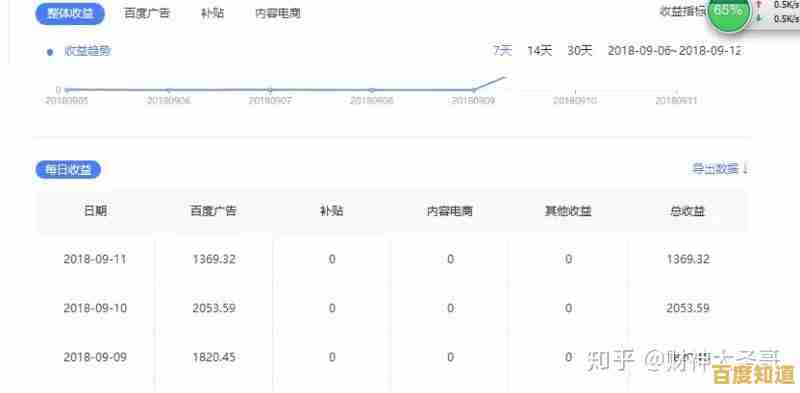Switch to the 百度广告 tab

[147, 14]
